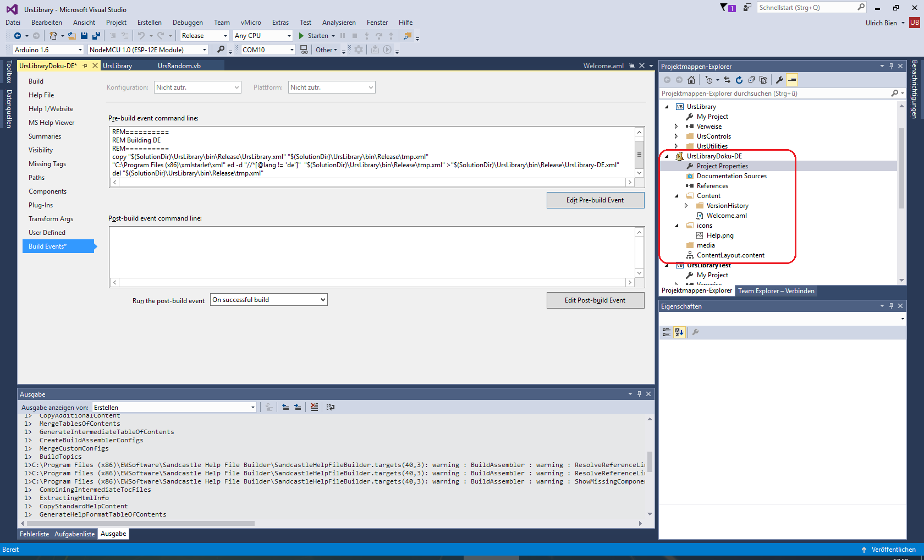Save the current file via disk icon
This screenshot has height=560, width=924.
pyautogui.click(x=84, y=36)
